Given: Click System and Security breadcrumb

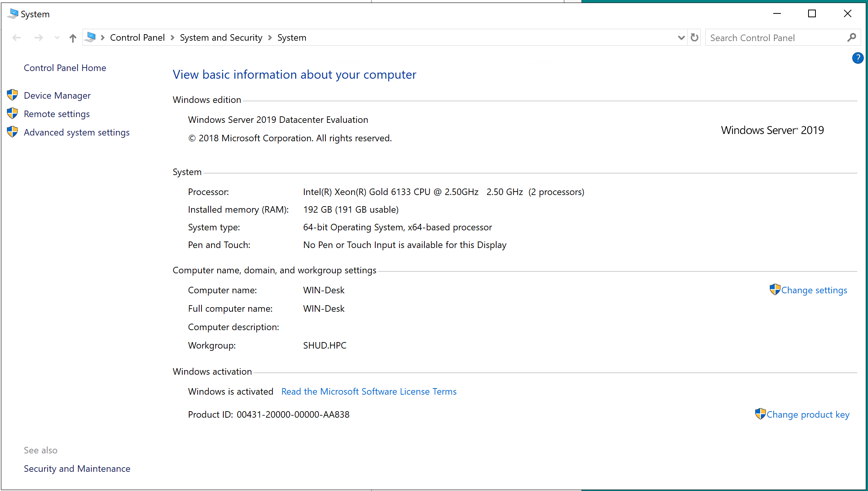Looking at the screenshot, I should pyautogui.click(x=221, y=37).
